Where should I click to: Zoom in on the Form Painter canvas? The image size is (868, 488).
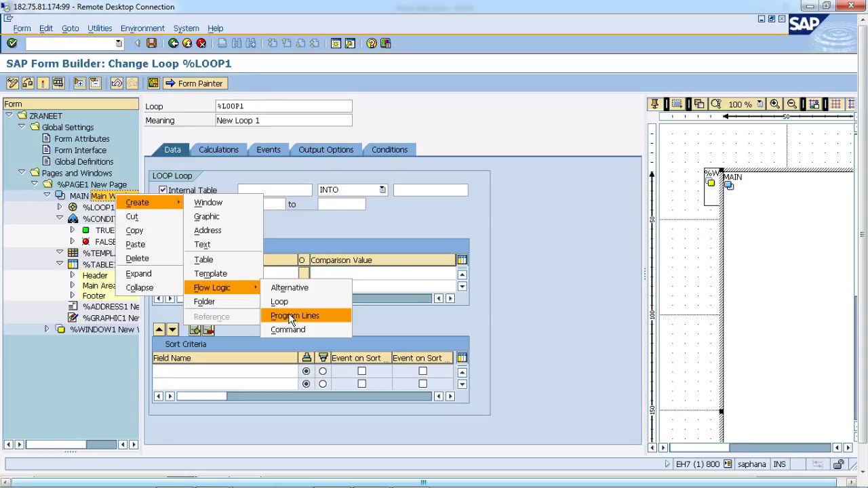tap(774, 104)
